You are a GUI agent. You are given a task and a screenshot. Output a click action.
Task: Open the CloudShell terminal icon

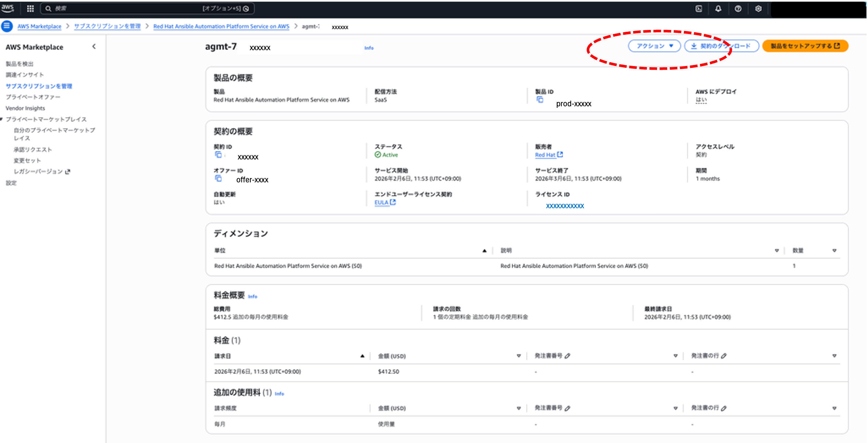[x=699, y=8]
